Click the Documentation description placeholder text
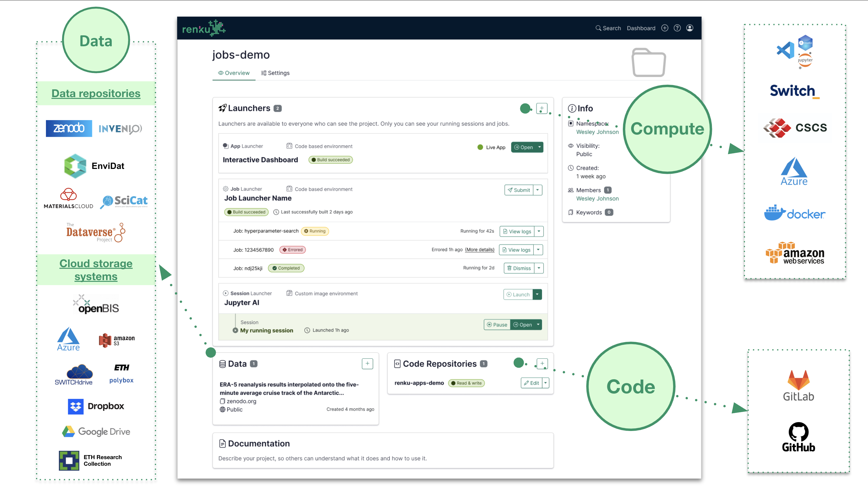The image size is (868, 489). 322,458
